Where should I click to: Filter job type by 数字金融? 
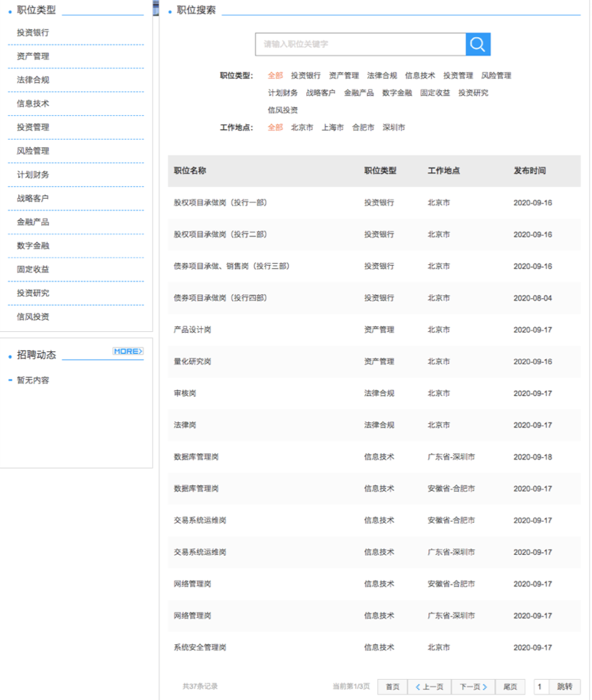pyautogui.click(x=397, y=93)
